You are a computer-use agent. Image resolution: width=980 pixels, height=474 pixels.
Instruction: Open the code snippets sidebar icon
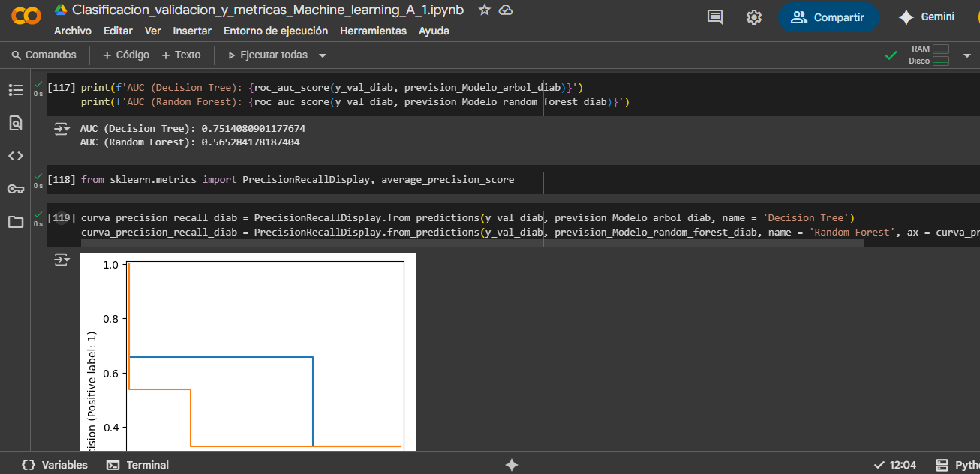pos(16,156)
